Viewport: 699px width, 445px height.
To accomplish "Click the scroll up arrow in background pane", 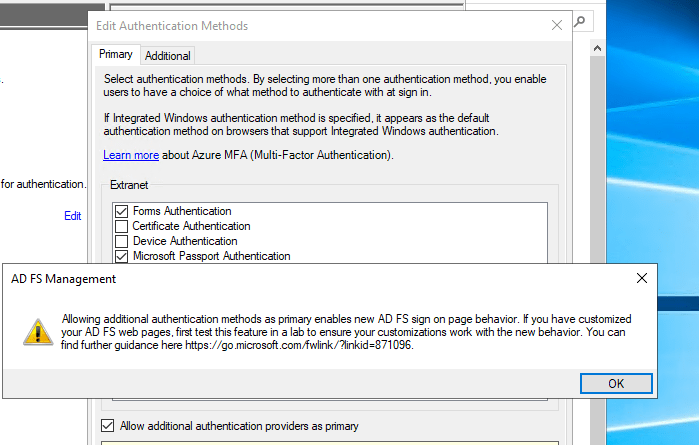I will click(x=597, y=48).
